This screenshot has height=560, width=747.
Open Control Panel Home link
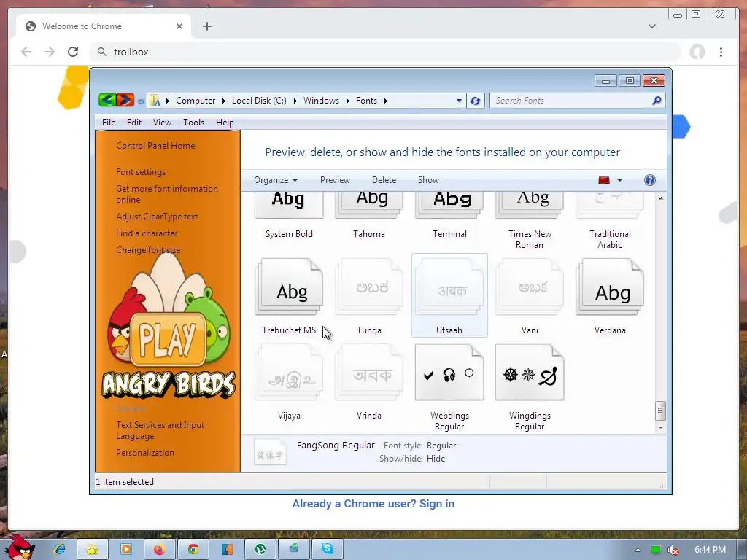[x=155, y=146]
